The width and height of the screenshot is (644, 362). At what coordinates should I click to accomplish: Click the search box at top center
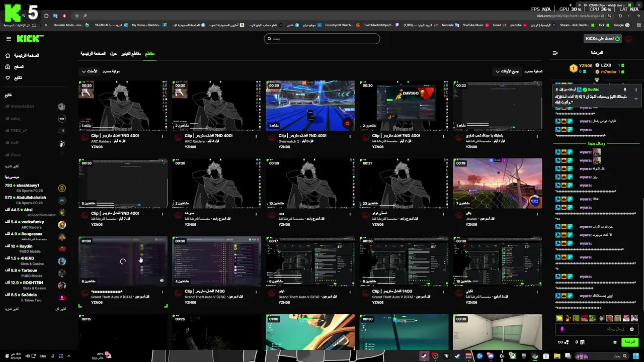(x=322, y=39)
